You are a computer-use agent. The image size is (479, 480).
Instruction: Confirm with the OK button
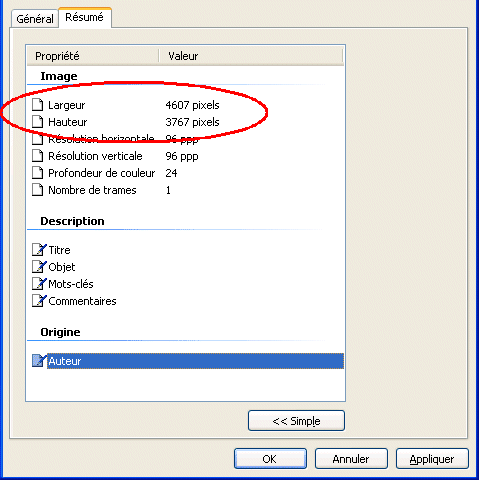click(270, 459)
